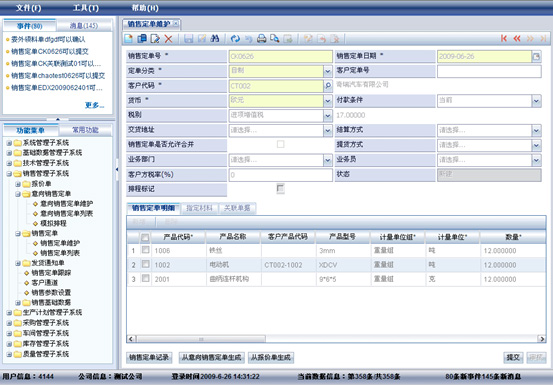Image resolution: width=553 pixels, height=385 pixels.
Task: Click the 客户代码 lookup magnifier icon
Action: point(328,86)
